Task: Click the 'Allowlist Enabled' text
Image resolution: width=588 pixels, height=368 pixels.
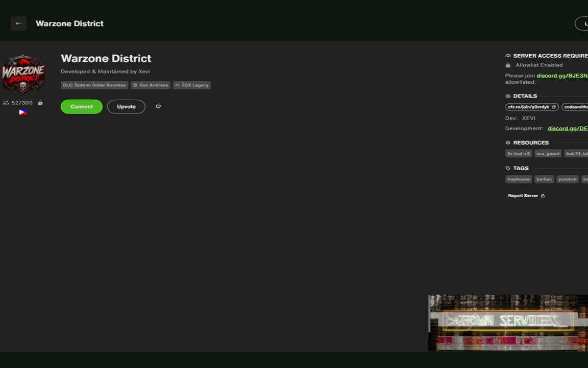Action: (539, 65)
